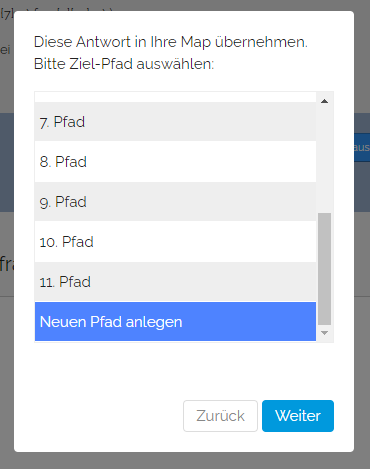Click the 'Diese Antwort in Ihre Map übernehmen.' heading

pos(171,42)
